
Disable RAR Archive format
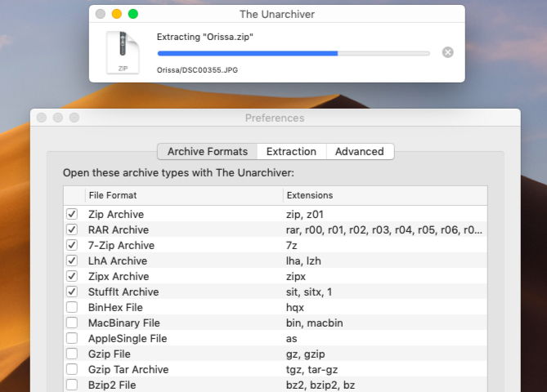click(71, 229)
